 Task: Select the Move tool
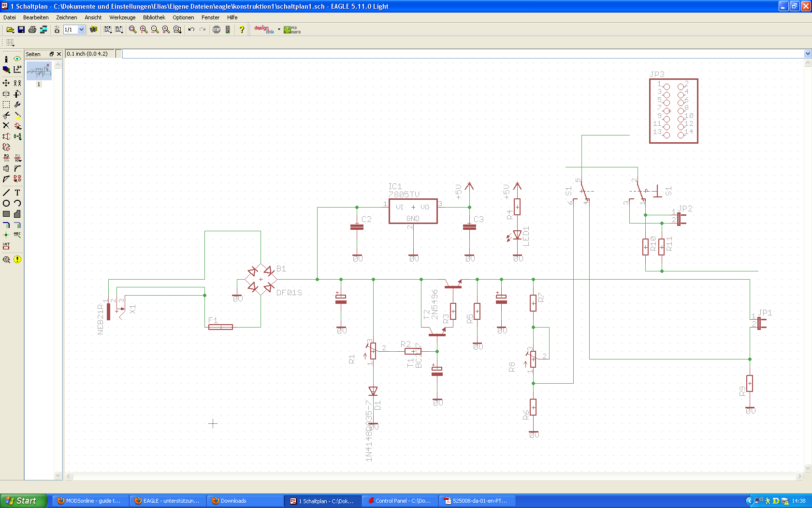click(x=6, y=83)
